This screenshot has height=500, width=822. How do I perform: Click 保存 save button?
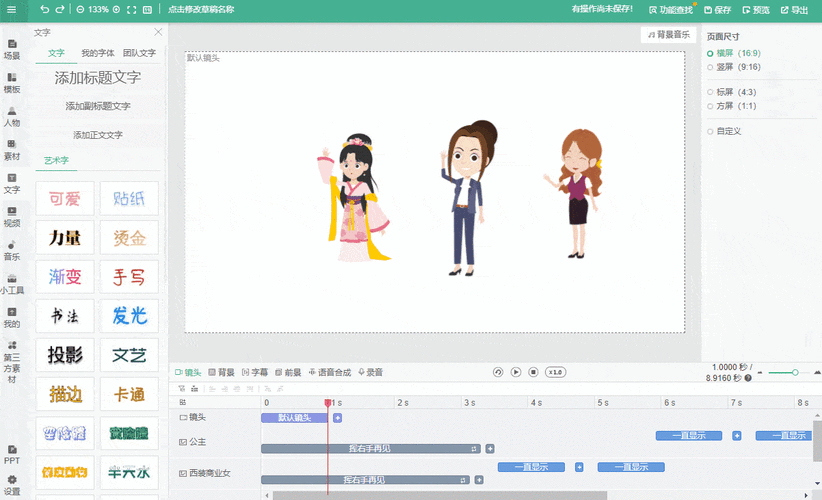(717, 9)
